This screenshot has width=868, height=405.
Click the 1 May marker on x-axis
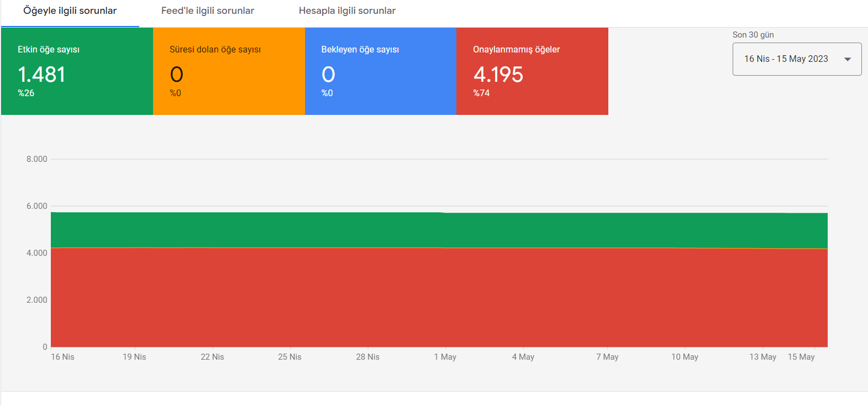click(445, 357)
